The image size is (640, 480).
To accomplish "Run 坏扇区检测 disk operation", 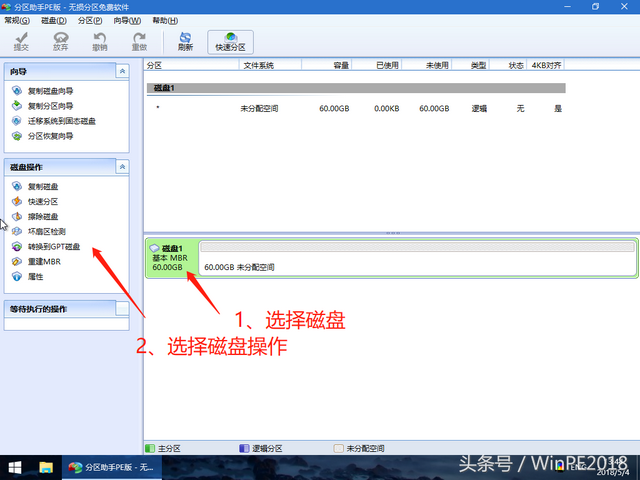I will coord(47,231).
